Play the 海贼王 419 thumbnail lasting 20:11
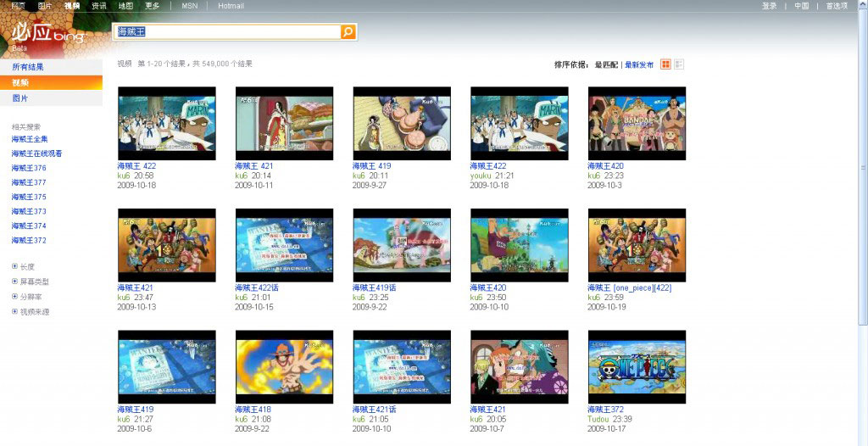This screenshot has width=868, height=446. coord(402,123)
